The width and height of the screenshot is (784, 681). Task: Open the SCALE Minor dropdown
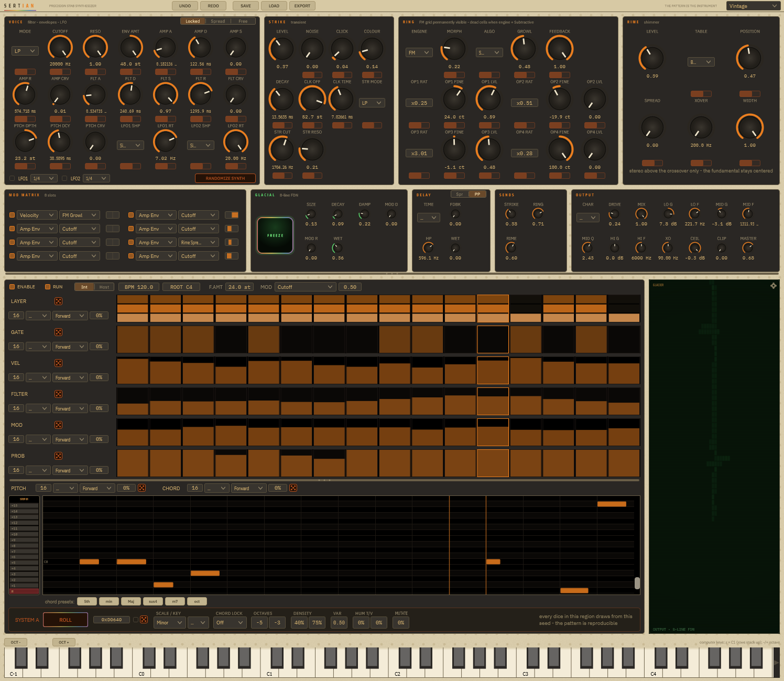point(170,623)
